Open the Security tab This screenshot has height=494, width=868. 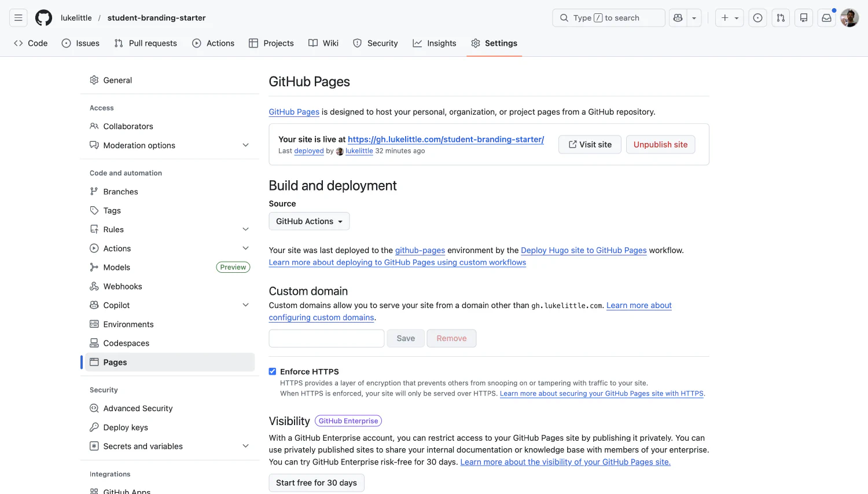point(376,43)
